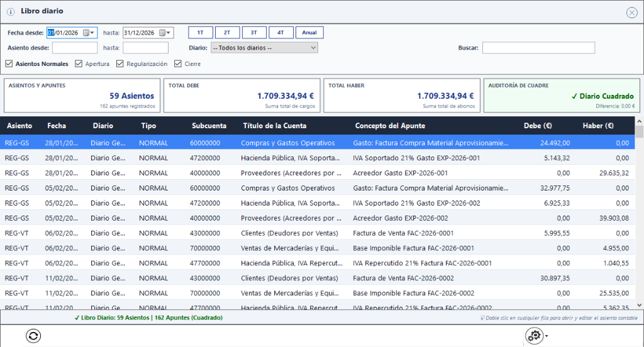
Task: Select the 4T quarter button
Action: 281,33
